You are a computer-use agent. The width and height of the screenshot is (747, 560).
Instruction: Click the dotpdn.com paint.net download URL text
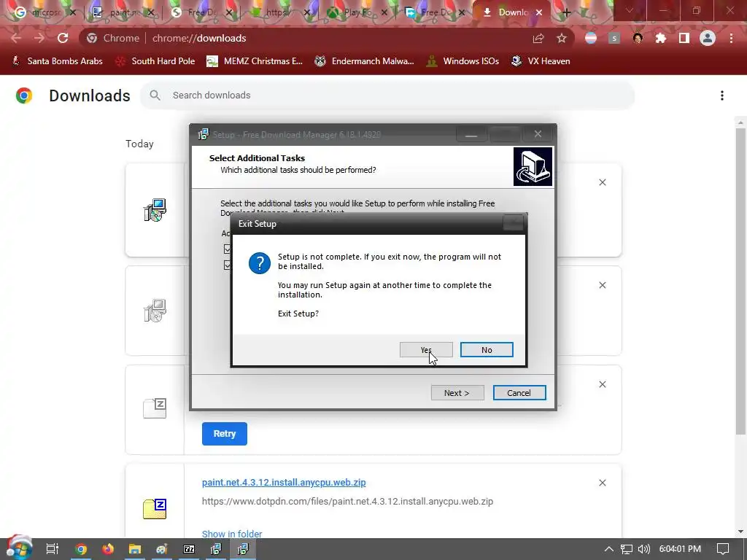pyautogui.click(x=347, y=502)
